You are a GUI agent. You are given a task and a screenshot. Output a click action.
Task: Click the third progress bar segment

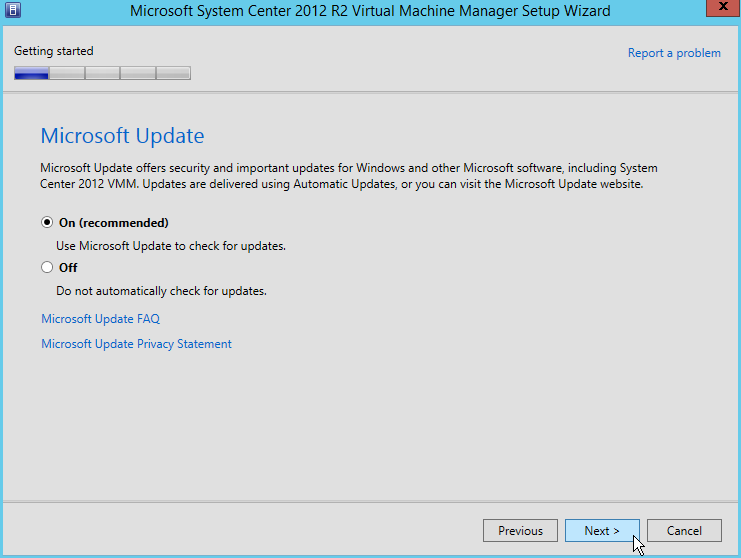102,73
